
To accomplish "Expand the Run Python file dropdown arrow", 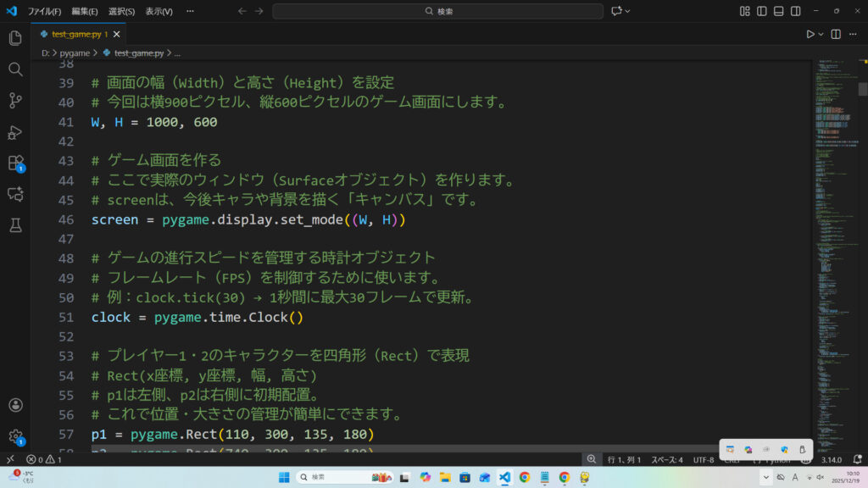I will (821, 34).
